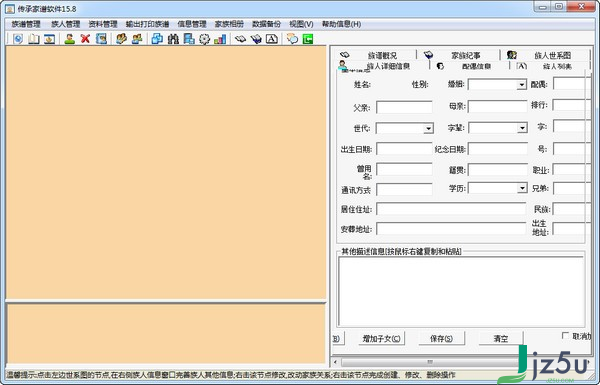Click the 安葬地址 input field
Image resolution: width=600 pixels, height=385 pixels.
pos(451,228)
